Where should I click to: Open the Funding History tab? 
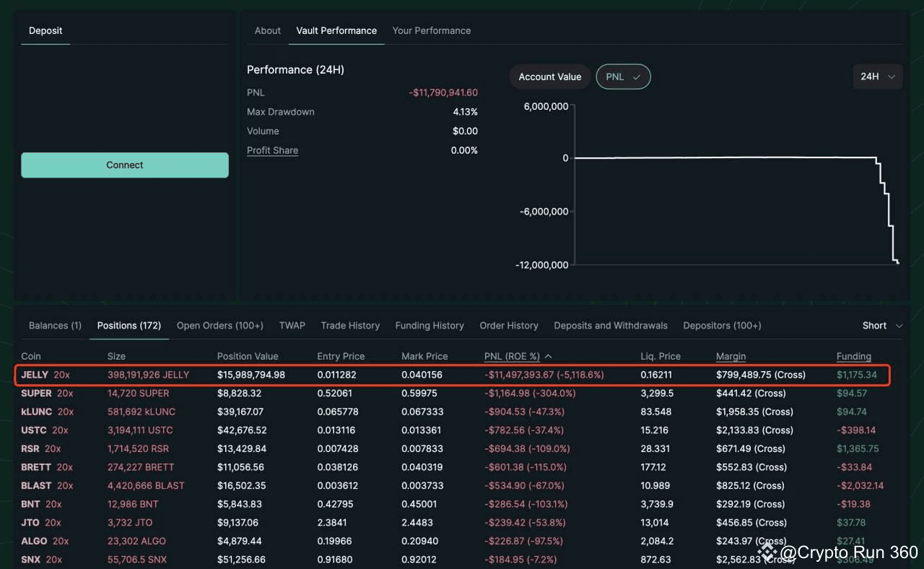pos(430,326)
